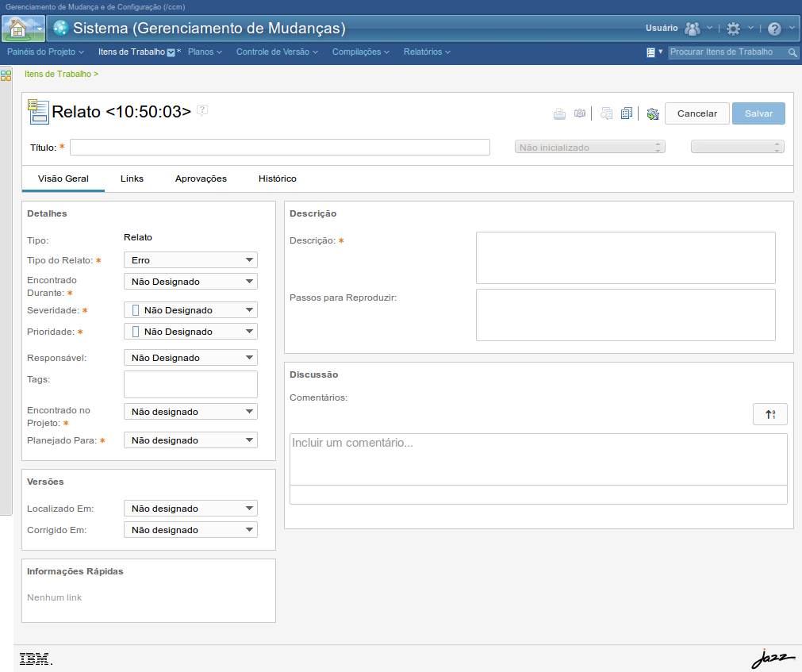Click the Nenhum link text
Image resolution: width=802 pixels, height=672 pixels.
(54, 597)
